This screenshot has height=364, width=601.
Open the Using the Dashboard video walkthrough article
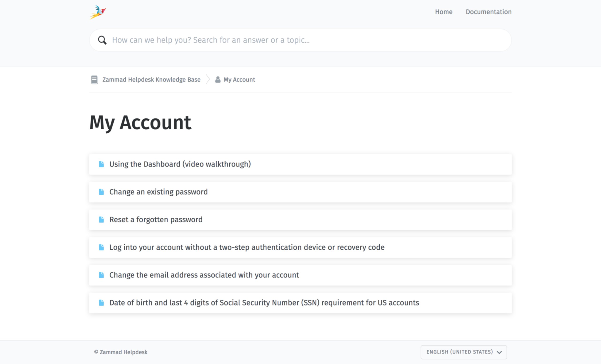click(x=180, y=164)
